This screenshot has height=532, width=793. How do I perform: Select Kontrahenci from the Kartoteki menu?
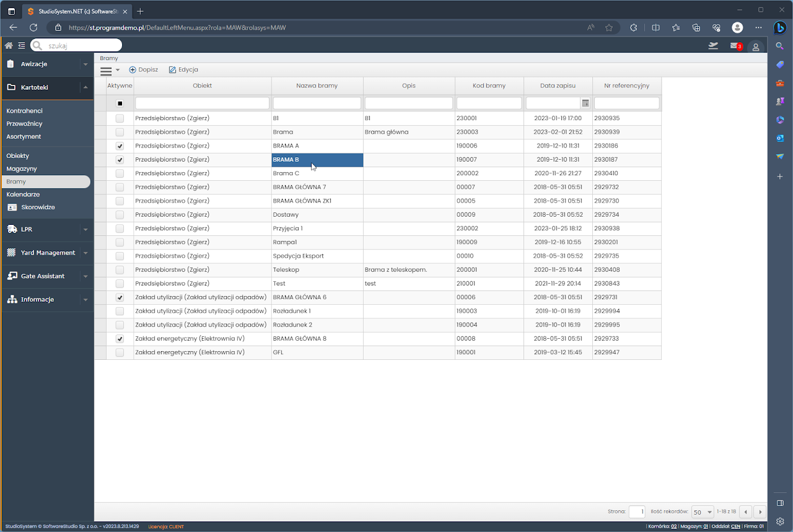24,111
